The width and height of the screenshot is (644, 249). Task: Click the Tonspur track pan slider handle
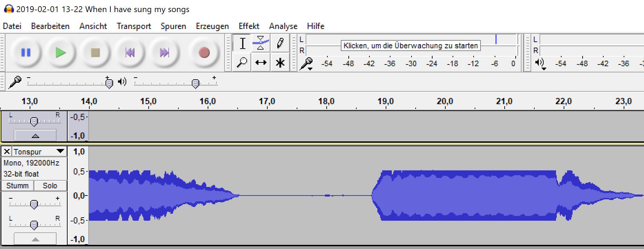(x=34, y=225)
